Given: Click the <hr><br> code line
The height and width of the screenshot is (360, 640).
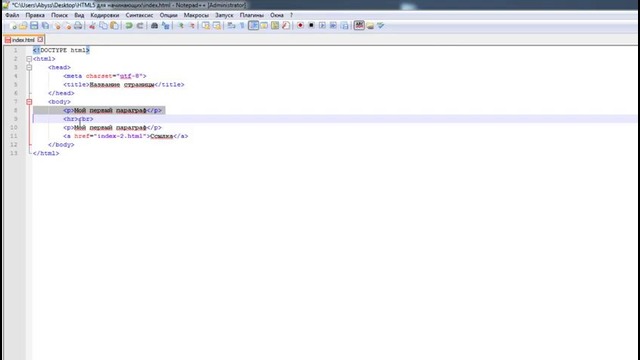Looking at the screenshot, I should (78, 119).
